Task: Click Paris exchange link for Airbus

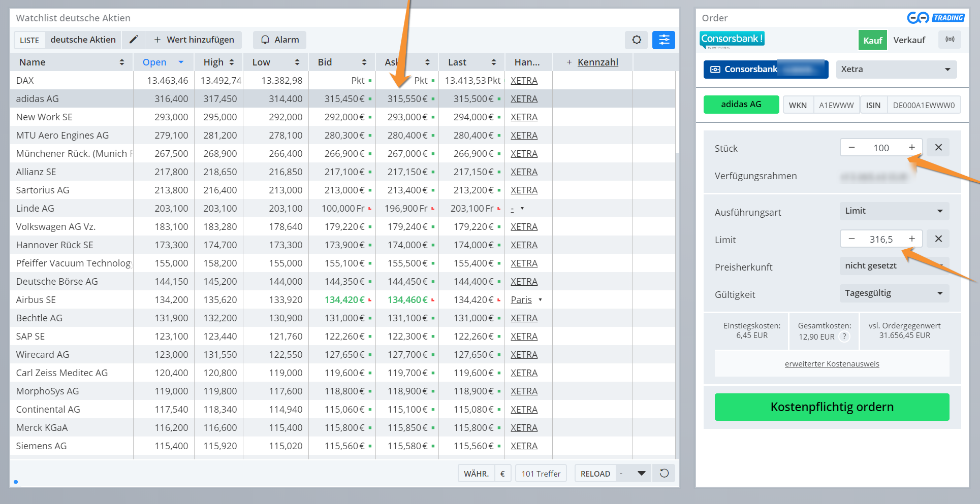Action: click(x=521, y=299)
